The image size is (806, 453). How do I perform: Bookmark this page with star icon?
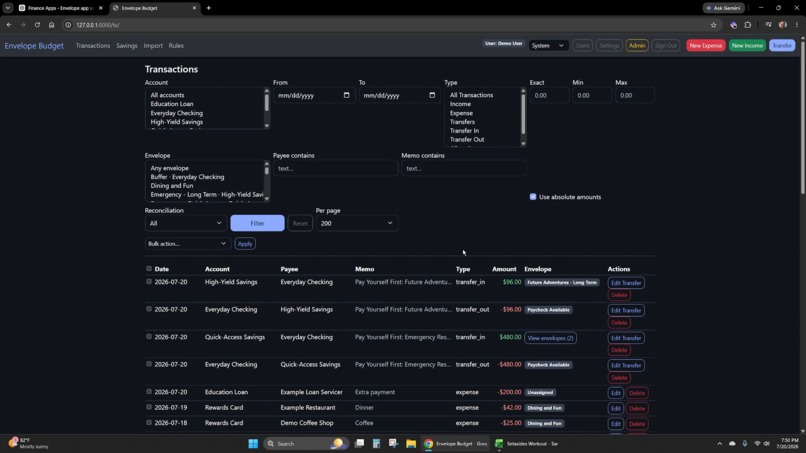click(x=713, y=25)
